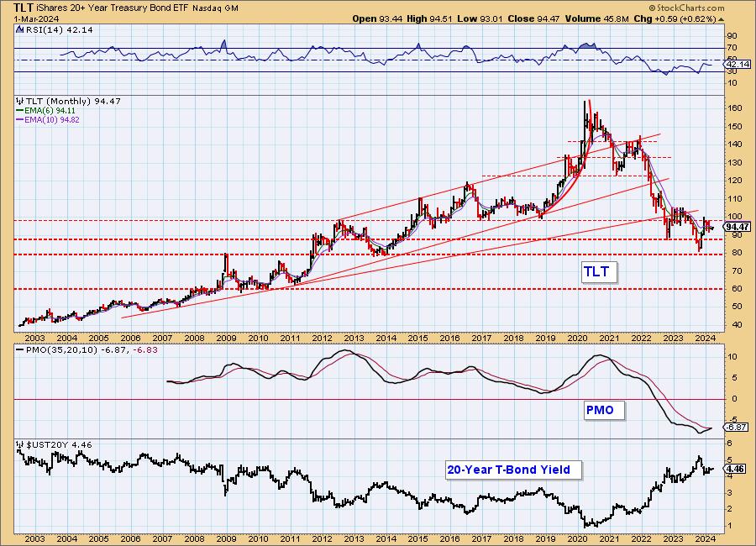
Task: Click the 'PMO(35,20,10) -6.87, -6.83' label
Action: [92, 349]
